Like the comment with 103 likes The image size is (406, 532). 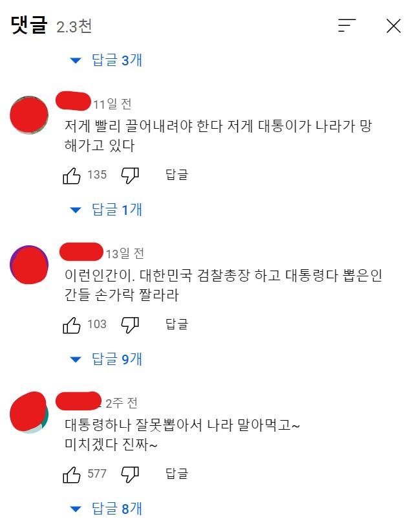coord(72,325)
